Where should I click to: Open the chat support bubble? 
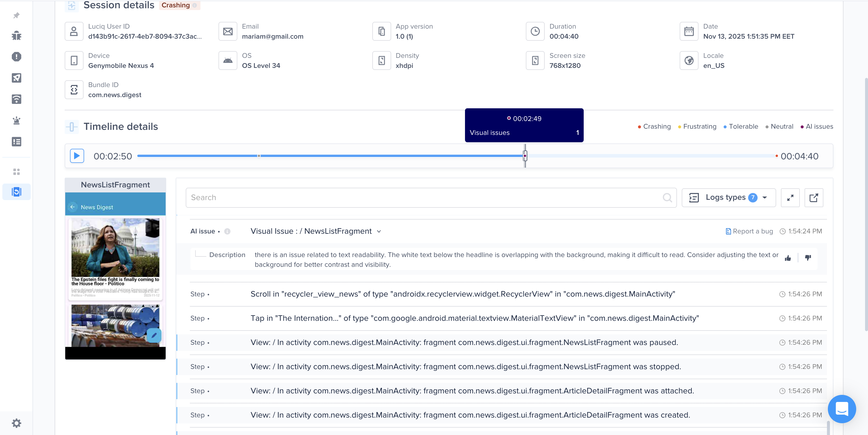point(841,409)
